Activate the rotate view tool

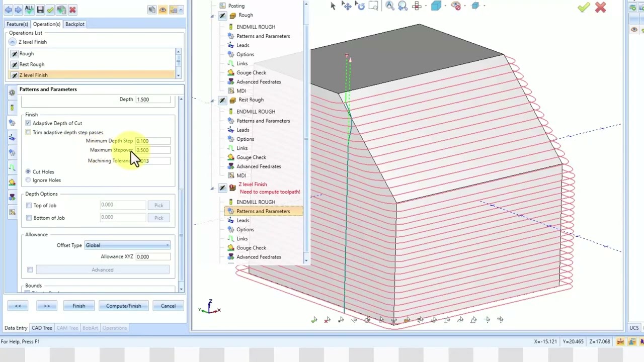tap(360, 6)
